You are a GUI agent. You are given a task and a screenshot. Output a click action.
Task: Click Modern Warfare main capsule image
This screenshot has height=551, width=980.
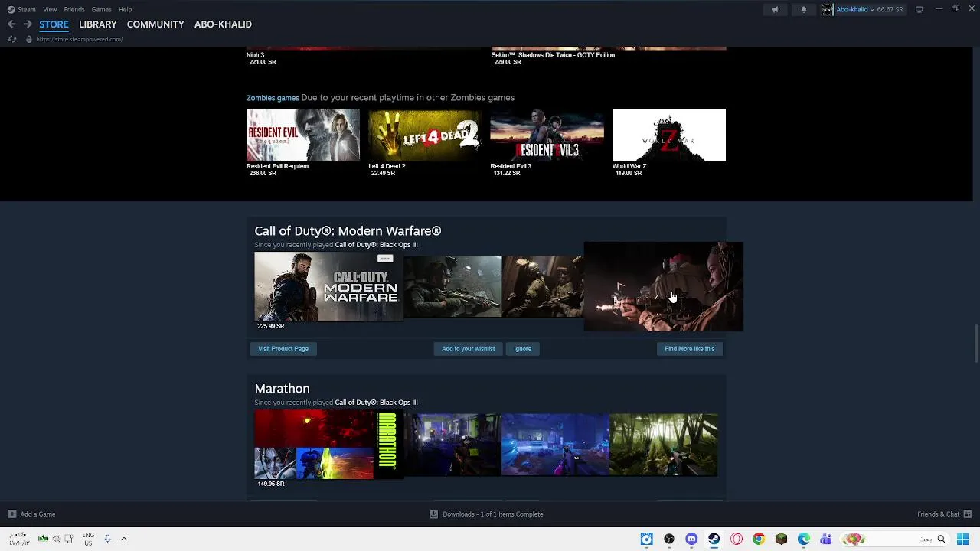click(x=328, y=287)
